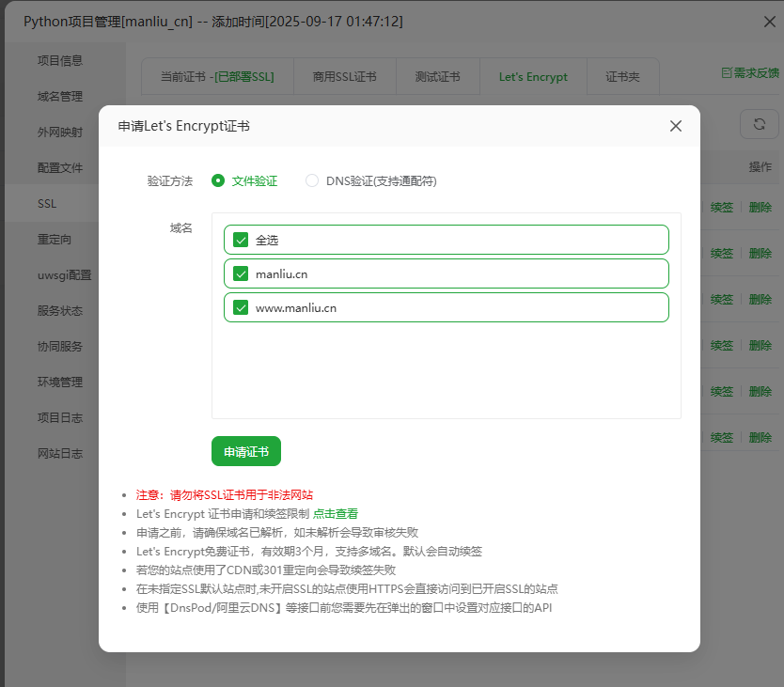
Task: Select 文件验证 verification method
Action: (218, 180)
